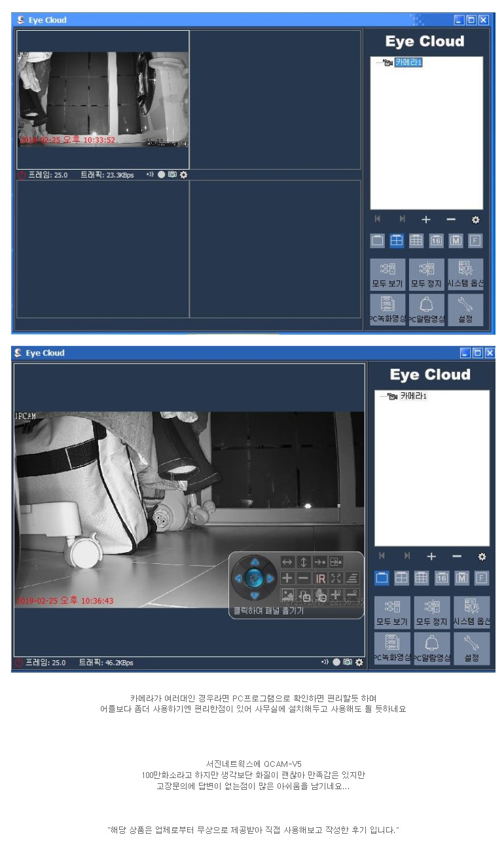Click boxed arrow-dot goto-preset icon in PTZ panel
Image resolution: width=504 pixels, height=856 pixels.
point(336,562)
